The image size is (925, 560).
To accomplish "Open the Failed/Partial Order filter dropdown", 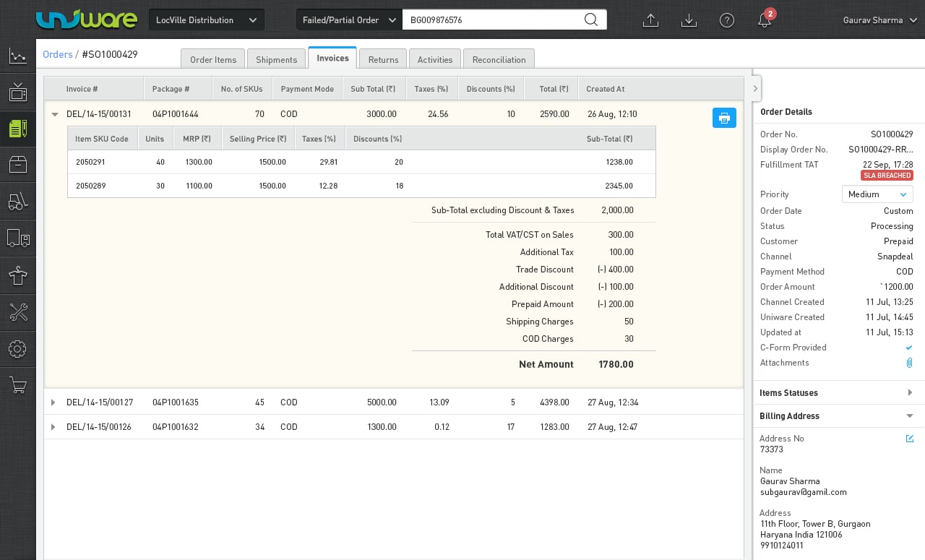I will pyautogui.click(x=348, y=20).
